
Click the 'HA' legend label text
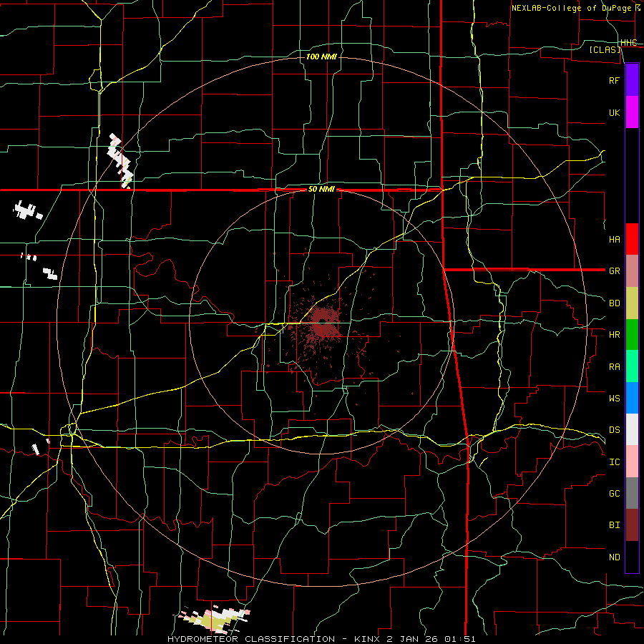pos(614,240)
